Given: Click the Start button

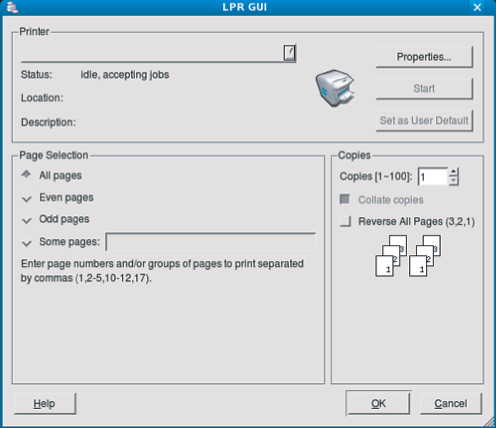Looking at the screenshot, I should 424,89.
